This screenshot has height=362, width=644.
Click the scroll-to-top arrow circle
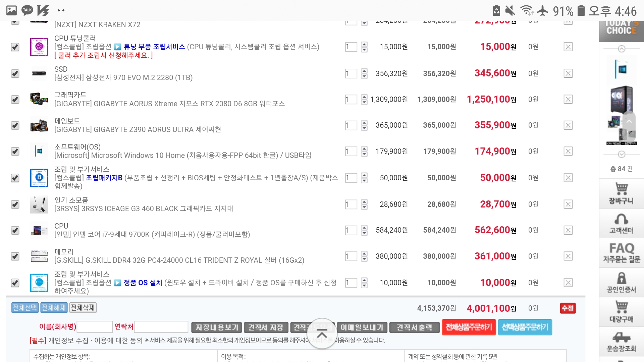pyautogui.click(x=322, y=334)
